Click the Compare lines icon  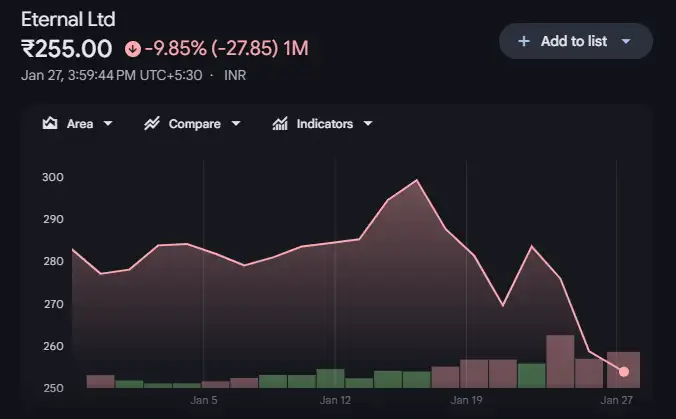[x=152, y=124]
